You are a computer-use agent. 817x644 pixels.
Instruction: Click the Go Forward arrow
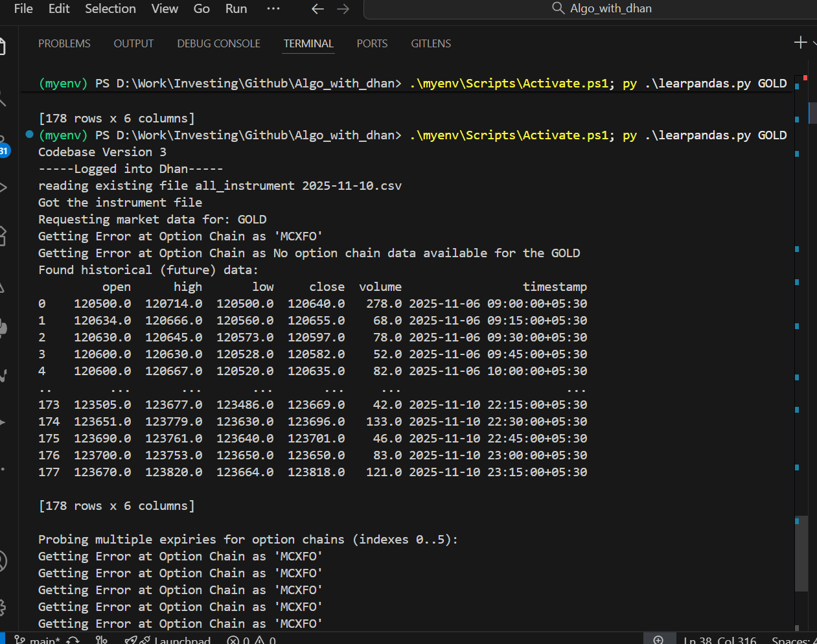point(343,9)
